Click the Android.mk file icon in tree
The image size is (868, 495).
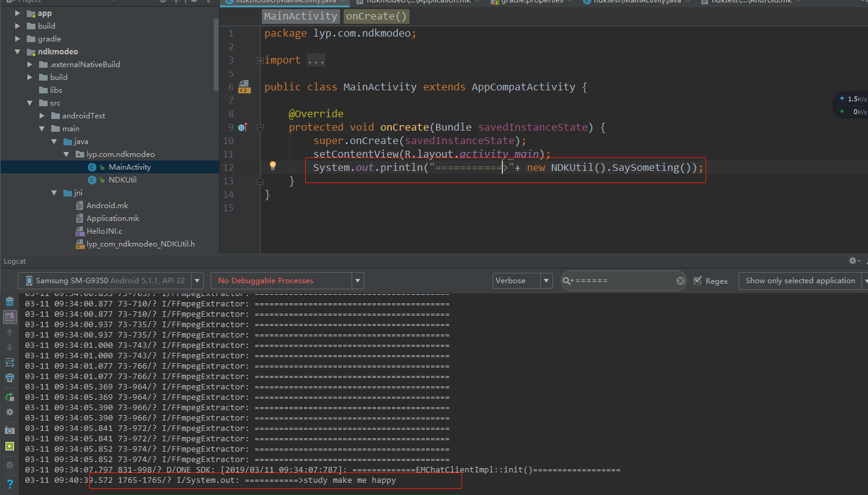pyautogui.click(x=80, y=205)
